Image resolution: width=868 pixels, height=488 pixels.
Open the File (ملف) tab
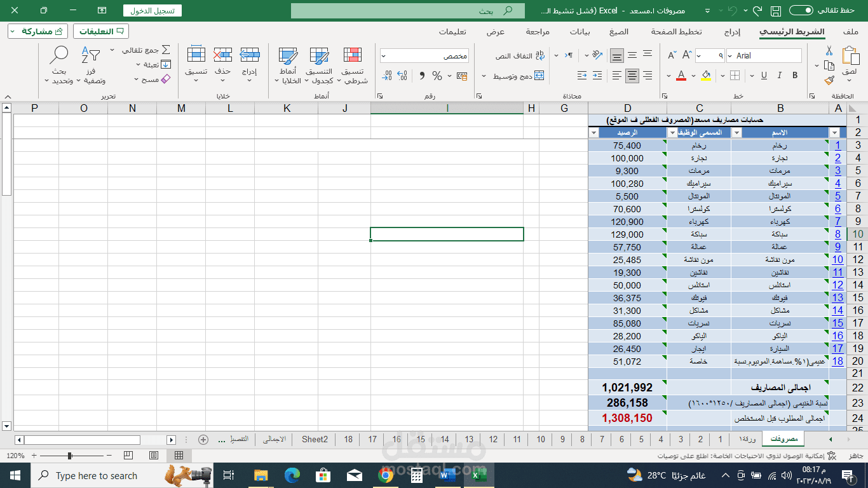850,32
